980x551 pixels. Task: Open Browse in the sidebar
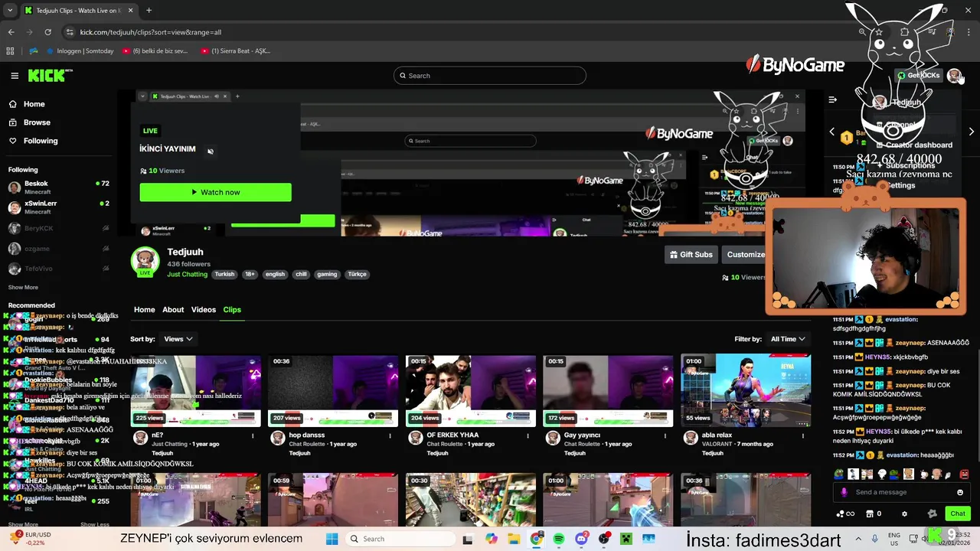point(37,122)
